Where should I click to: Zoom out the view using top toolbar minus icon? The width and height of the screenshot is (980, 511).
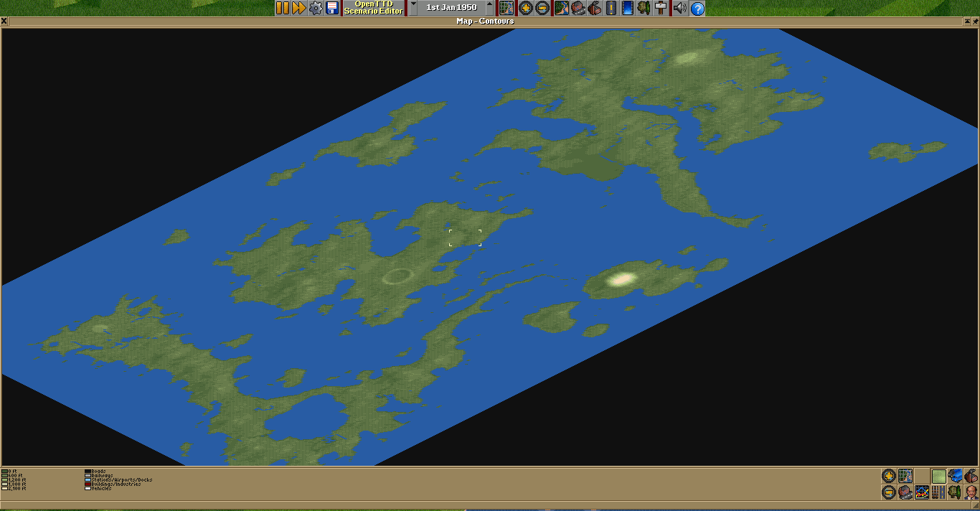(542, 8)
